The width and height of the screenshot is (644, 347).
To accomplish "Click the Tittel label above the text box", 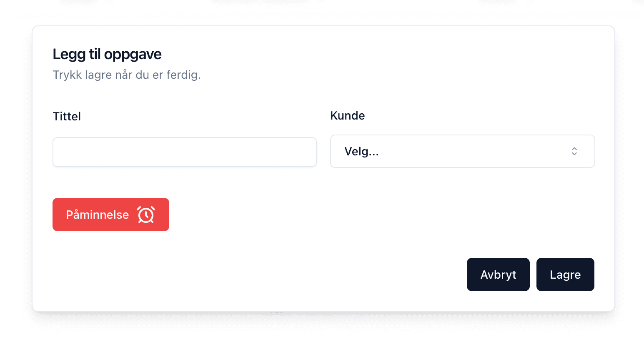I will click(67, 116).
